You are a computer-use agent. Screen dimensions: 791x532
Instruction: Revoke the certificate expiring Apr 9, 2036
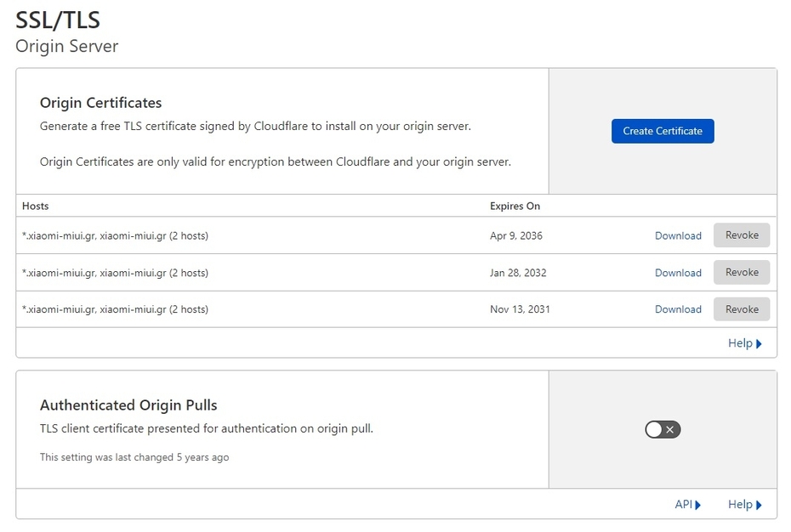click(742, 235)
